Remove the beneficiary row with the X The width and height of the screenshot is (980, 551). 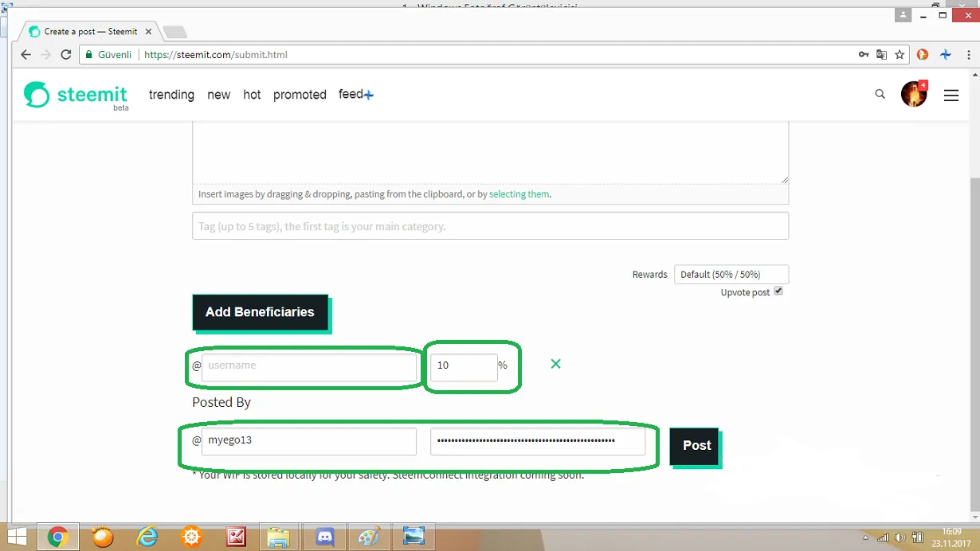(x=556, y=364)
